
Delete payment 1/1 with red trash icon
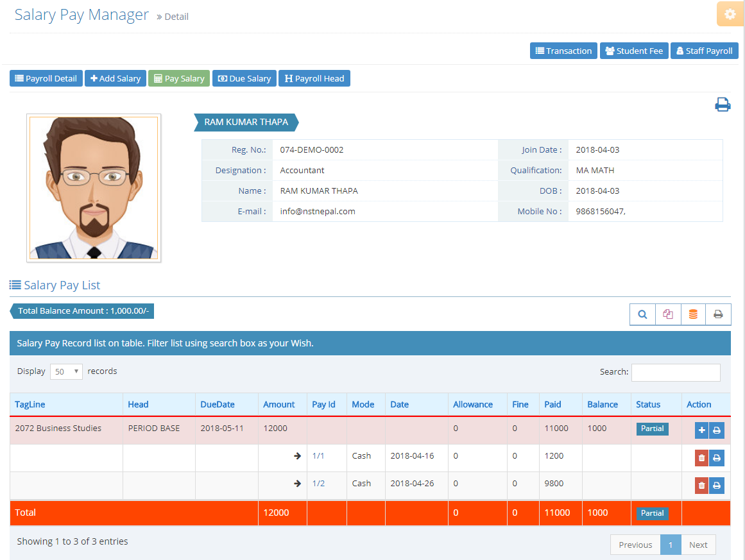point(701,458)
